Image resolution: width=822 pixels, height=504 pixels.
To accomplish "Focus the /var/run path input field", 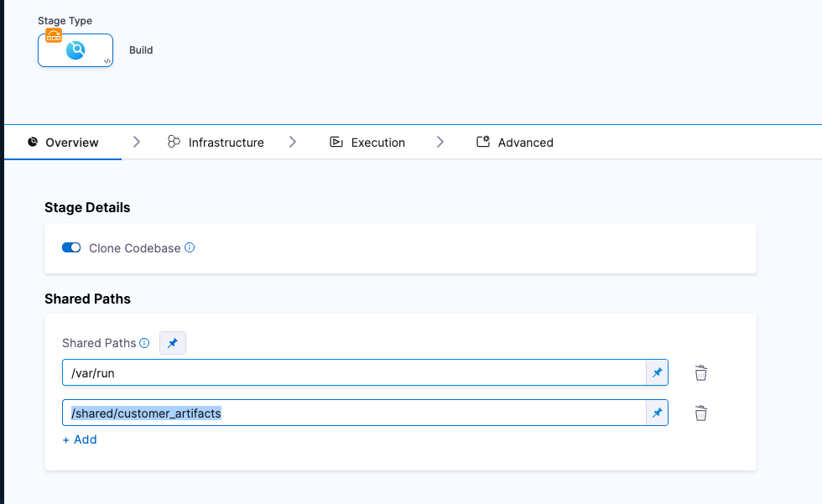I will pos(352,373).
